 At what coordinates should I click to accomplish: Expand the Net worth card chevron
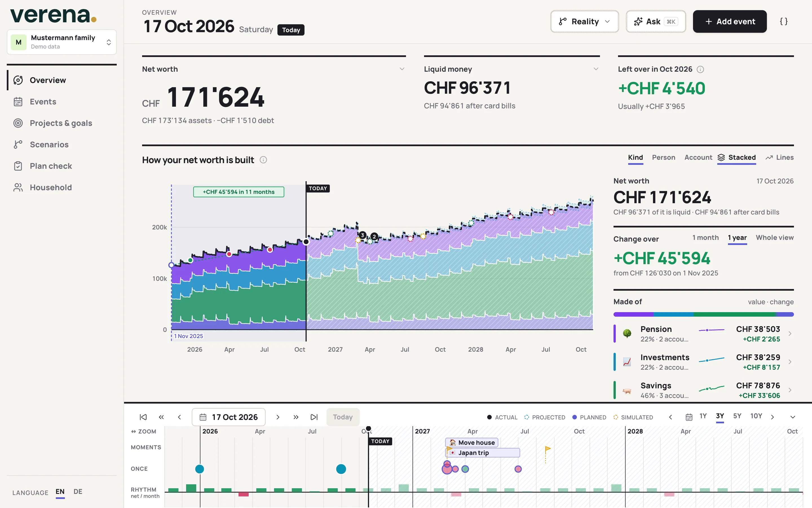point(402,69)
